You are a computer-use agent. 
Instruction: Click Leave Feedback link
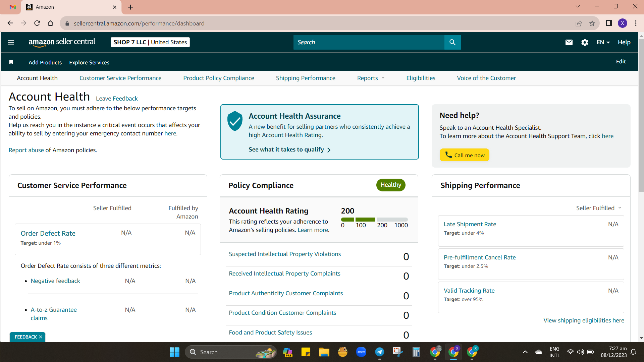pyautogui.click(x=117, y=99)
